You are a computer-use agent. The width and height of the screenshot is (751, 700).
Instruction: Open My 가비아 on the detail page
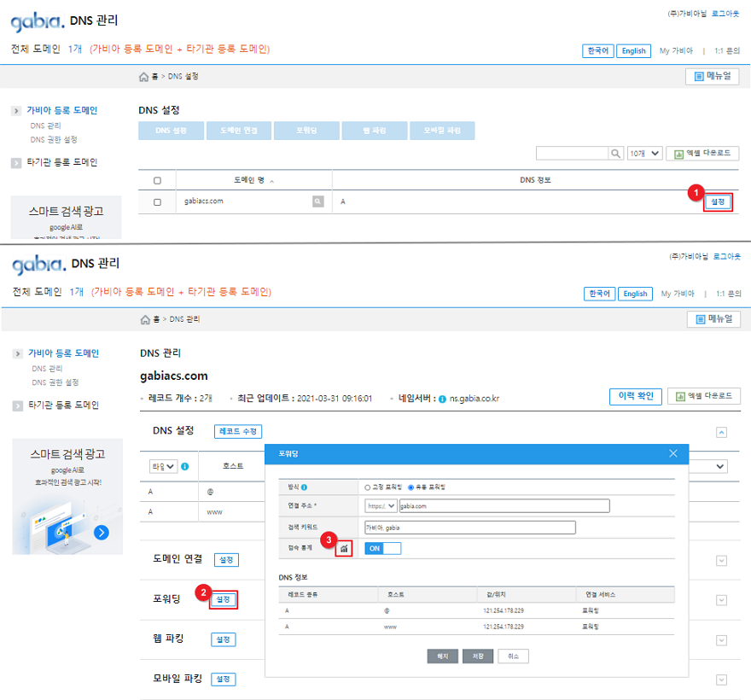[x=678, y=294]
